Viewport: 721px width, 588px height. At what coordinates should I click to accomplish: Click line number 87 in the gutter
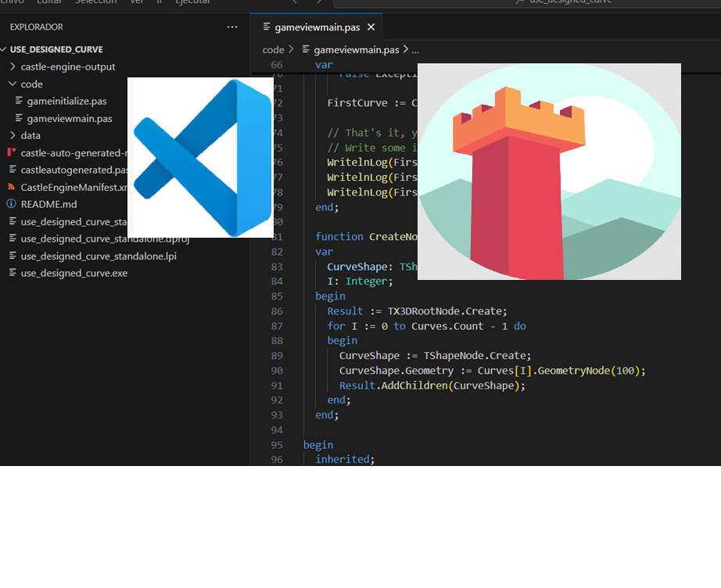[x=277, y=326]
